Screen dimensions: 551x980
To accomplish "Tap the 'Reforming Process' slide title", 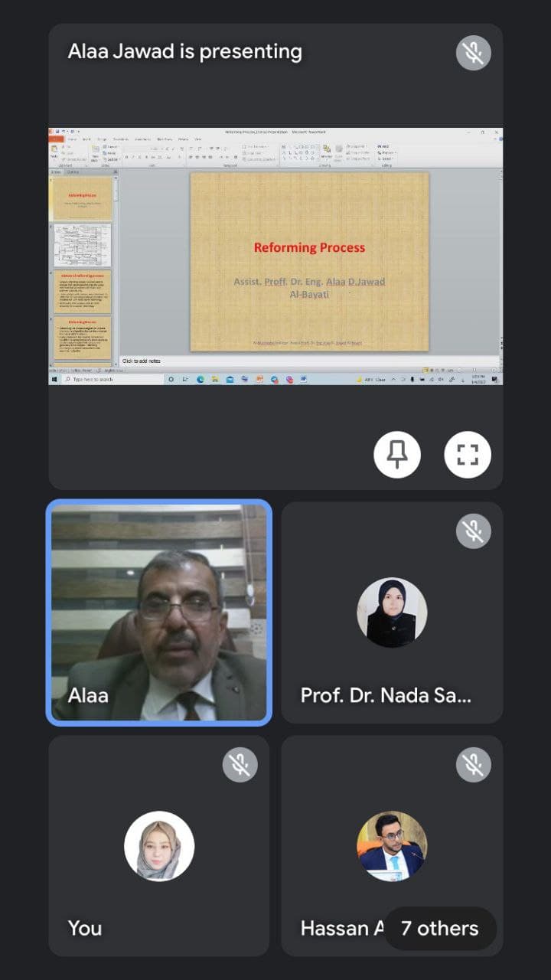I will click(309, 247).
